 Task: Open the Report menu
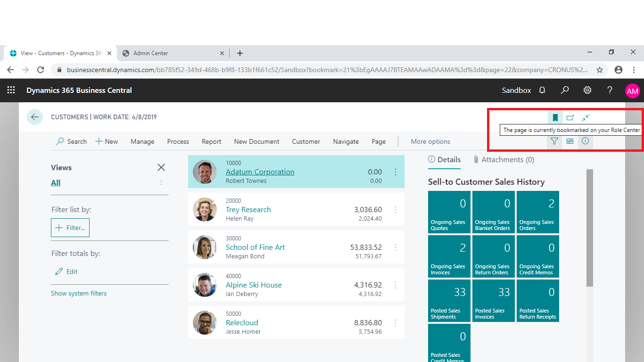[211, 141]
